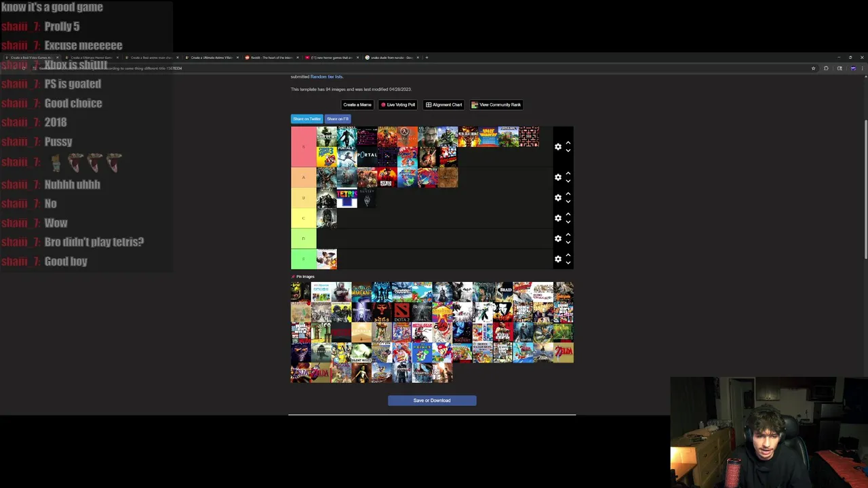The image size is (868, 488).
Task: Open the browser three-dot menu
Action: click(862, 68)
